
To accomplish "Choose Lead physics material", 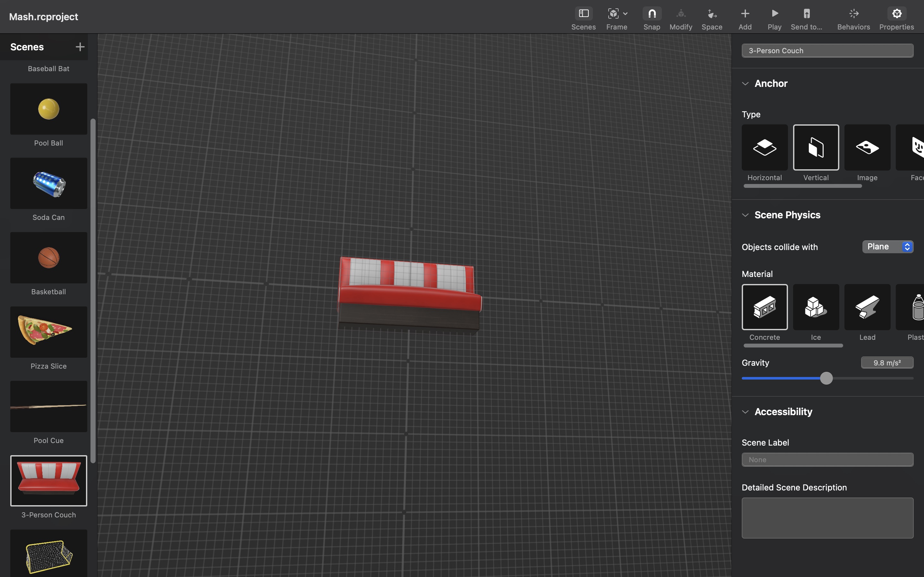I will pyautogui.click(x=867, y=307).
